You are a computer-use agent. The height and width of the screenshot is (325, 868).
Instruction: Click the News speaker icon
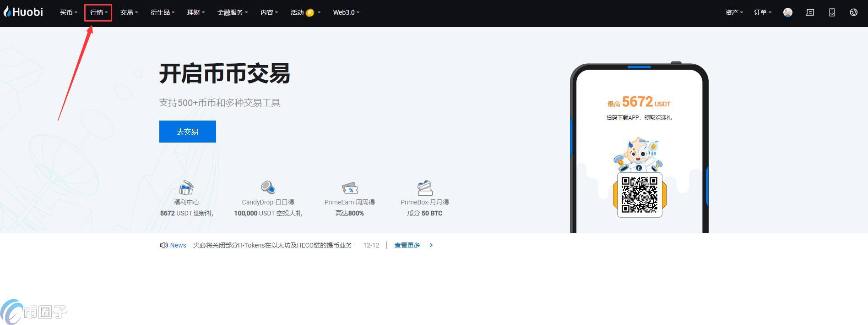[x=163, y=245]
